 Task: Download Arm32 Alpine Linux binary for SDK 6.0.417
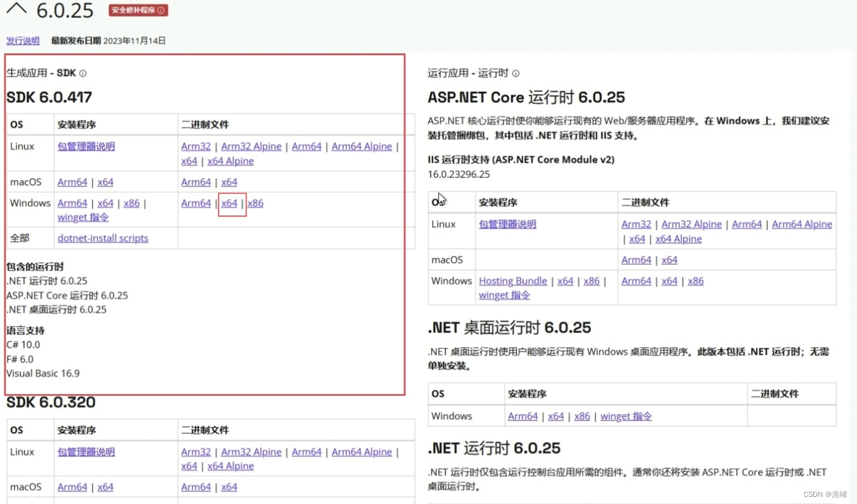pos(251,147)
